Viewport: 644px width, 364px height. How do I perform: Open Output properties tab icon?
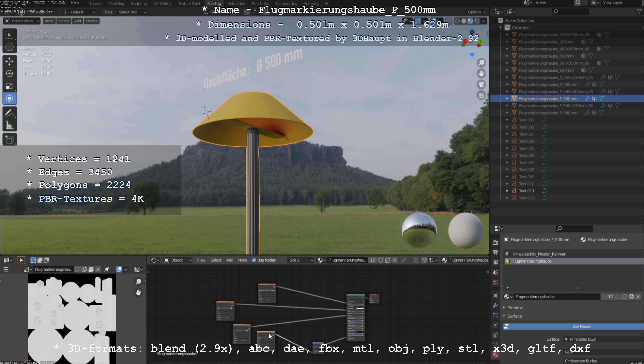click(x=495, y=252)
